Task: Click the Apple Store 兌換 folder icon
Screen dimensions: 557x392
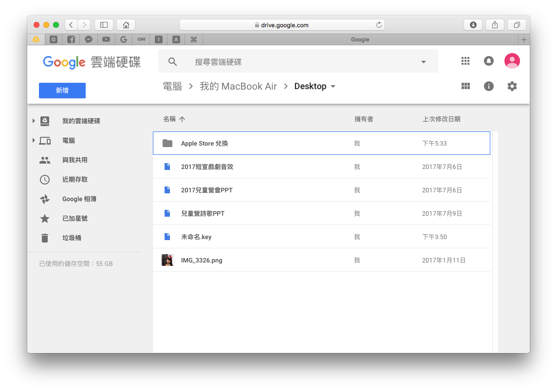Action: [167, 143]
